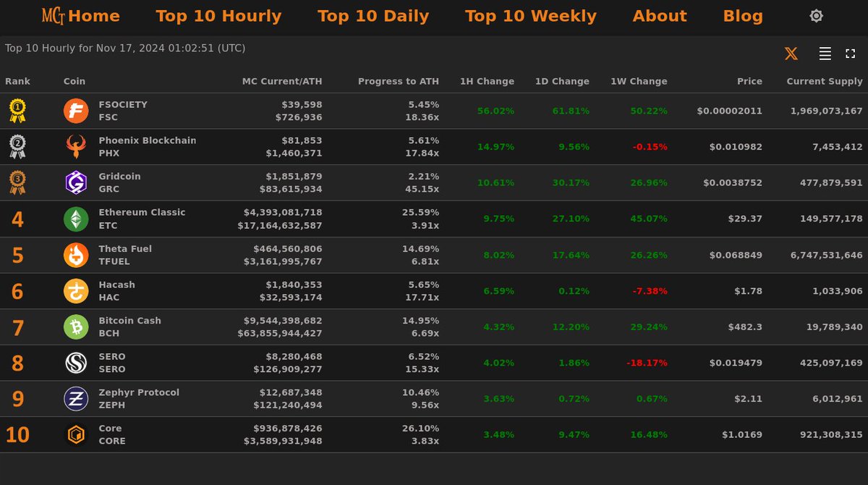Viewport: 868px width, 485px height.
Task: Click the Ethereum Classic coin logo
Action: [76, 219]
